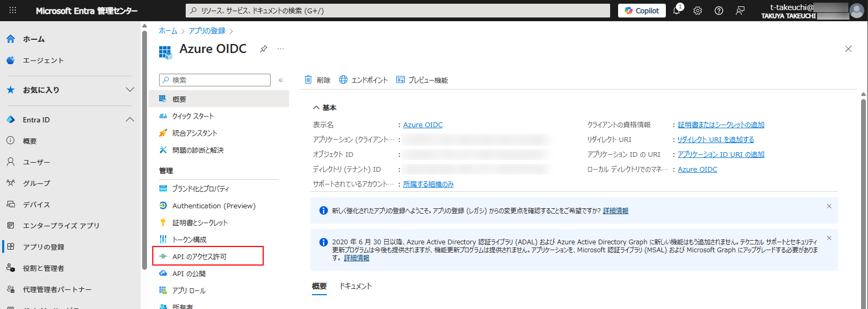Open more options ellipsis beside Azure OIDC

point(281,49)
